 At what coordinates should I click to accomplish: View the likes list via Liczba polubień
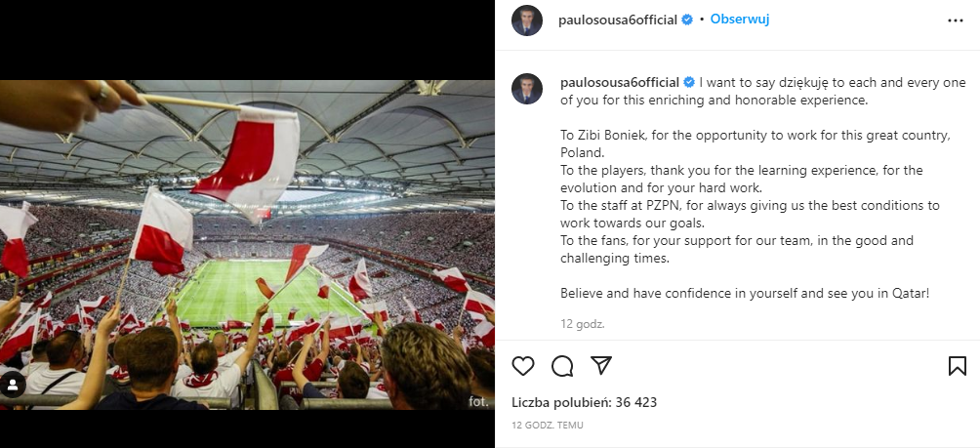pyautogui.click(x=584, y=401)
